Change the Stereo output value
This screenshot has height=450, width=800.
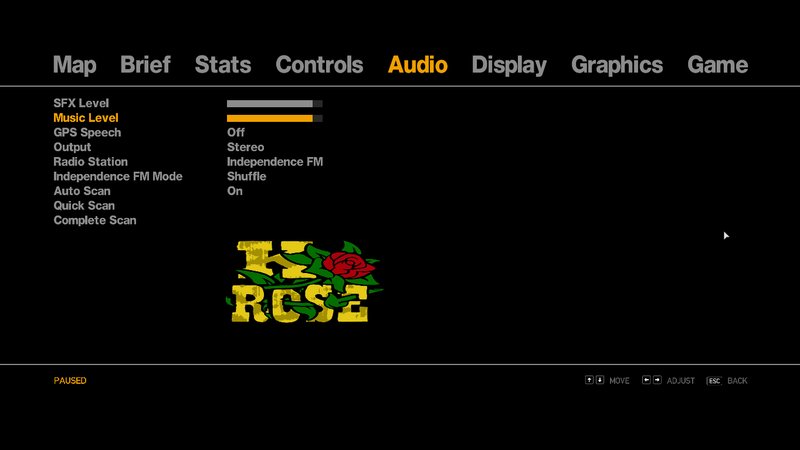click(x=245, y=147)
